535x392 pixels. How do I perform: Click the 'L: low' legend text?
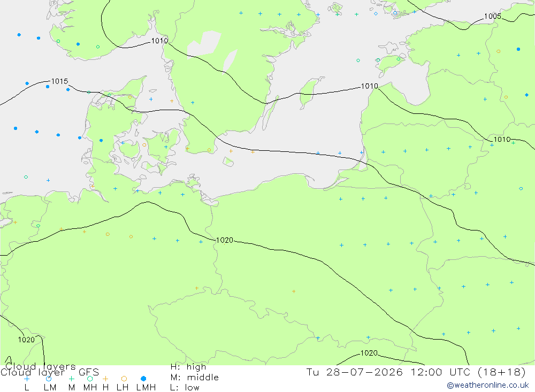tap(185, 388)
